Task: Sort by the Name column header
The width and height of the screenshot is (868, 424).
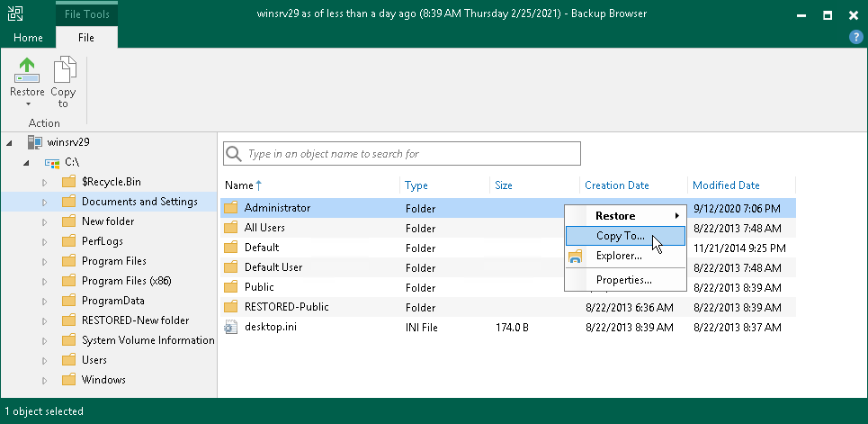Action: 239,185
